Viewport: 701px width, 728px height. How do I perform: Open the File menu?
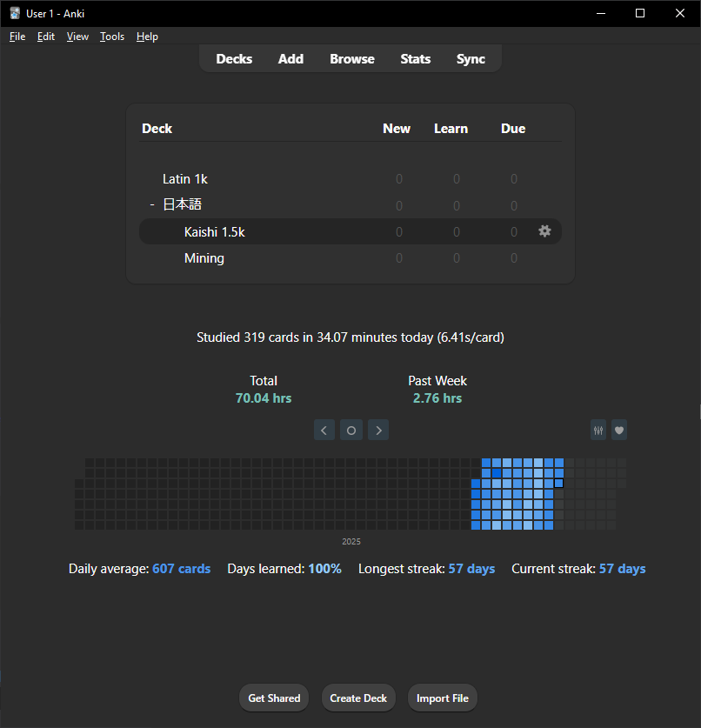pyautogui.click(x=17, y=37)
